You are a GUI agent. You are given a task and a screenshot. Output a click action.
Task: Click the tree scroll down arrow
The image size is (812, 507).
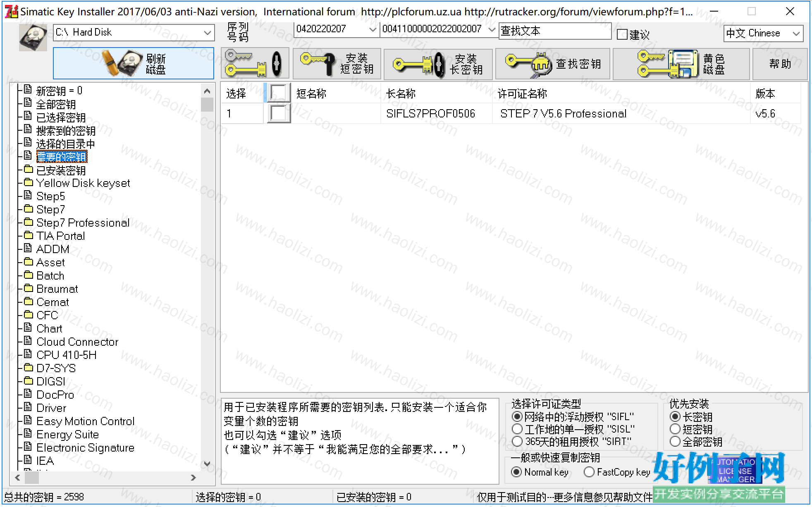[x=207, y=464]
